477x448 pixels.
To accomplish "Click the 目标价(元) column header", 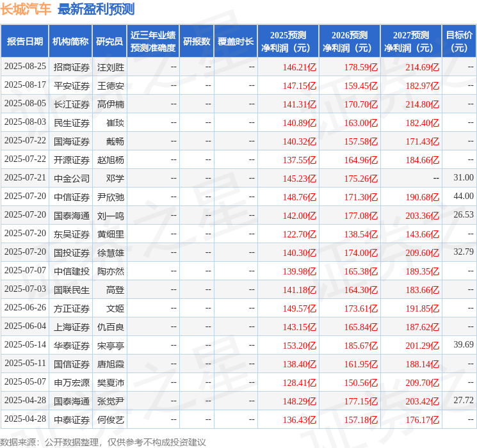I will coord(459,42).
